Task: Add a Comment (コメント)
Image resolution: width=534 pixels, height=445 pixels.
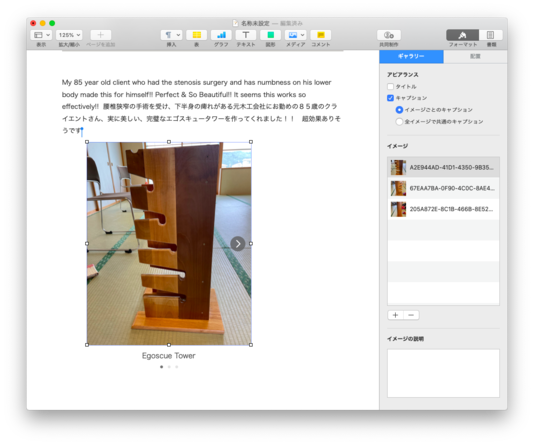Action: (x=321, y=35)
